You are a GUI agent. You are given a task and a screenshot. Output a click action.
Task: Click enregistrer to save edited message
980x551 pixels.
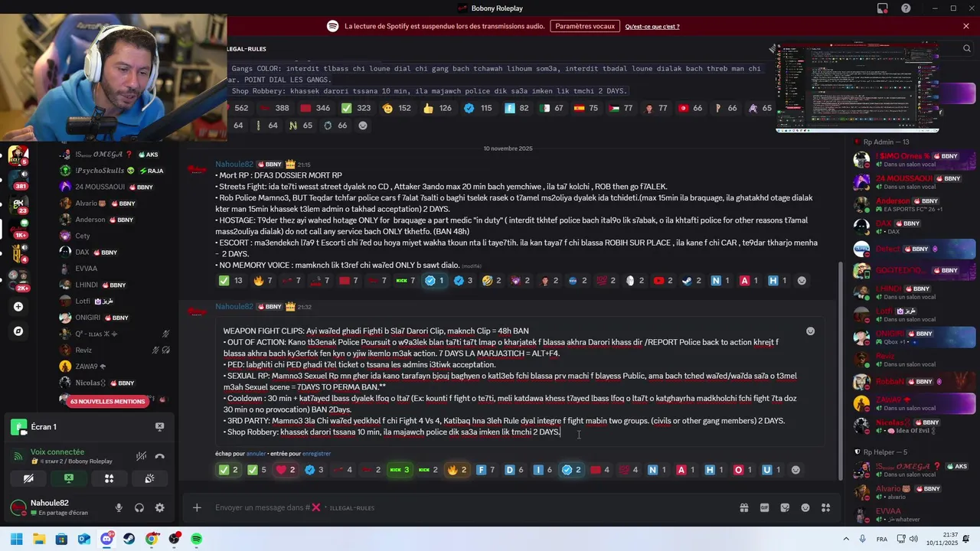coord(316,454)
